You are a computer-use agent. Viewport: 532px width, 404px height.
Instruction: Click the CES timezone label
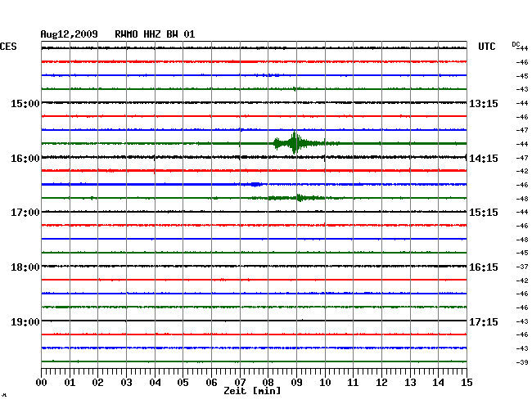tap(8, 47)
